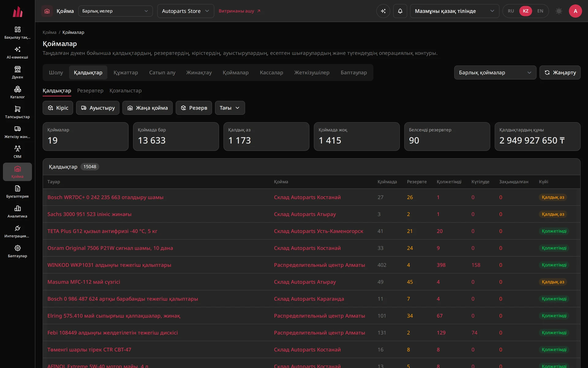
Task: Go to Дүкен in the sidebar
Action: point(17,73)
